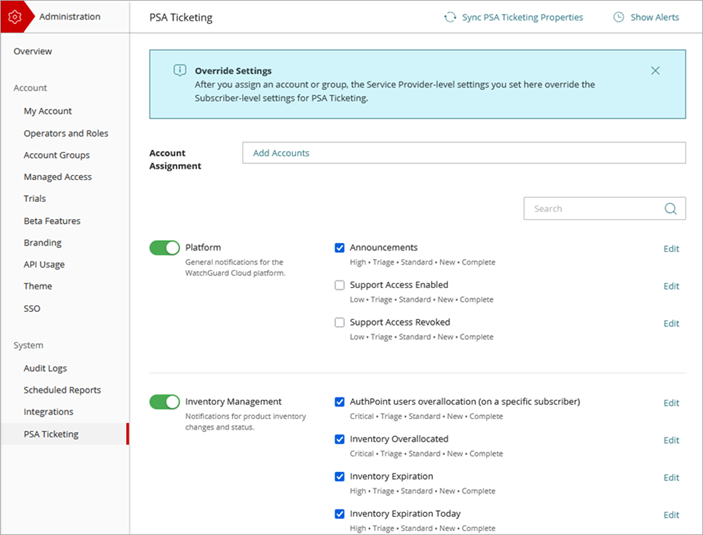The image size is (703, 535).
Task: Uncheck the Announcements checkbox
Action: (x=340, y=248)
